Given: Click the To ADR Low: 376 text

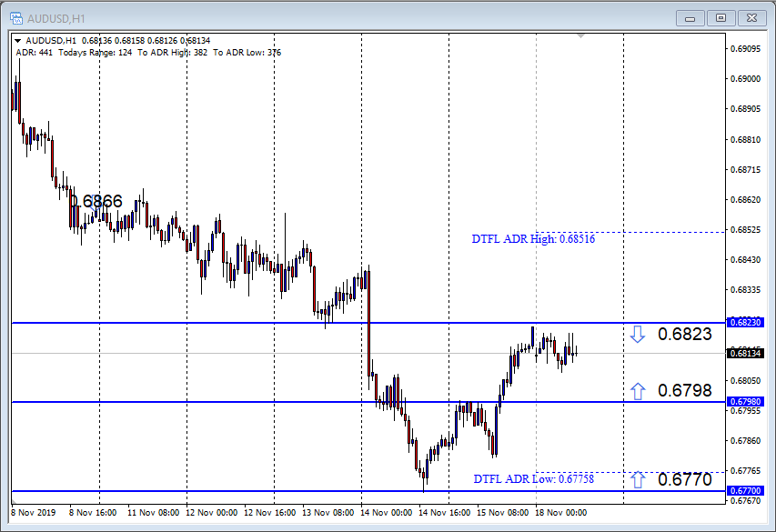Looking at the screenshot, I should point(247,53).
